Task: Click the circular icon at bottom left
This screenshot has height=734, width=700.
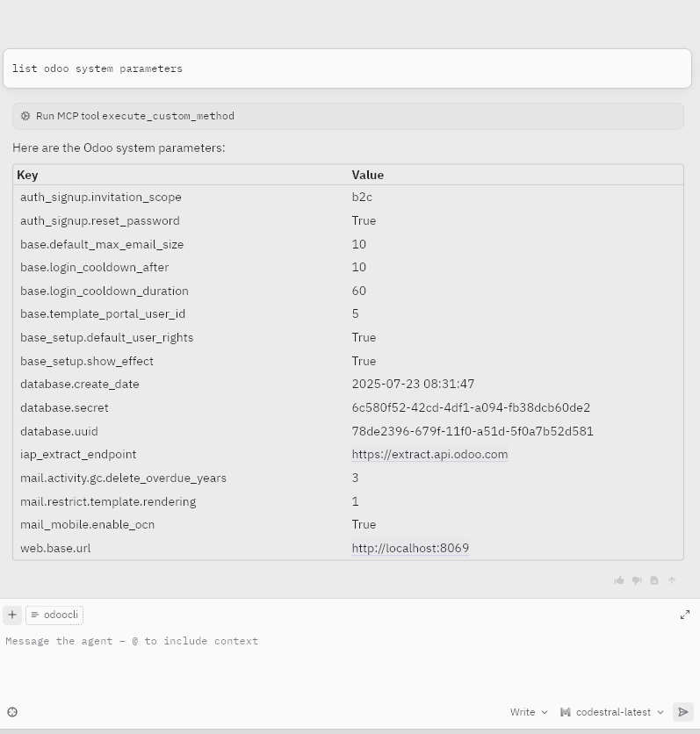Action: point(12,712)
